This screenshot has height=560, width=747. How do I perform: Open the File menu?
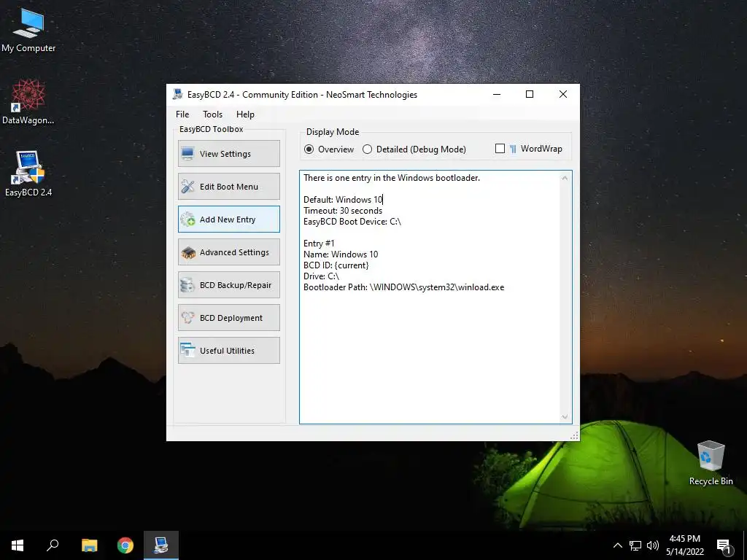point(182,114)
